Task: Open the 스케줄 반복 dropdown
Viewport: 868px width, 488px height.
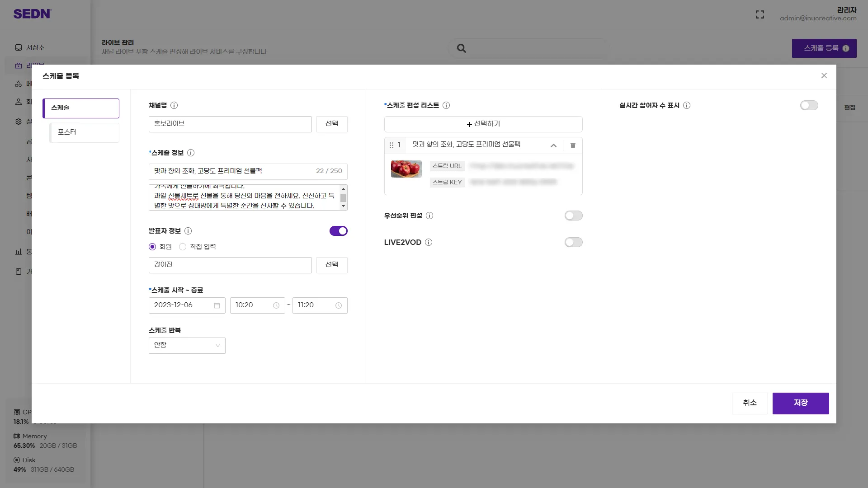Action: tap(187, 346)
